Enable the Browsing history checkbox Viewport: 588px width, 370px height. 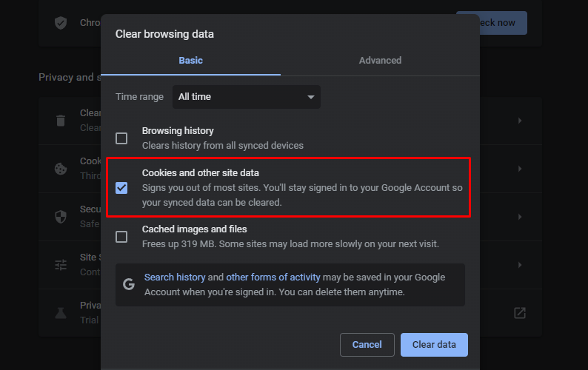point(121,138)
